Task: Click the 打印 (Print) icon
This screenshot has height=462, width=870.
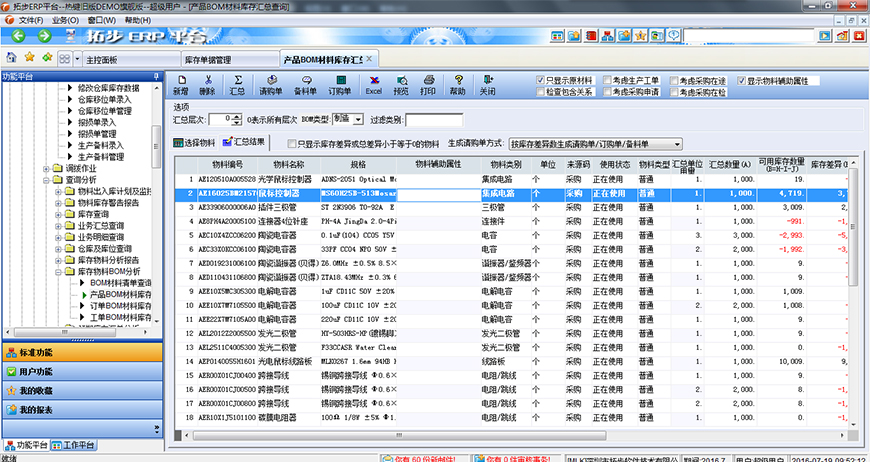Action: click(428, 84)
